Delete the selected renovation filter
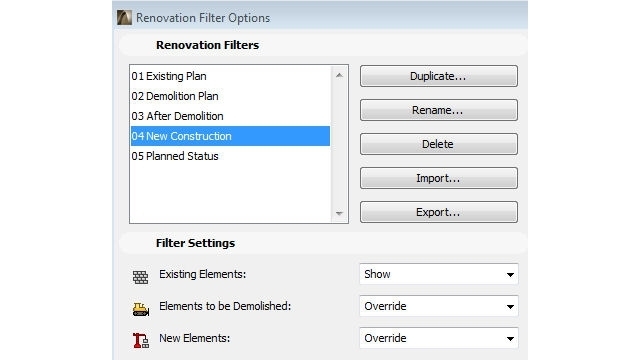The width and height of the screenshot is (640, 360). pyautogui.click(x=439, y=144)
